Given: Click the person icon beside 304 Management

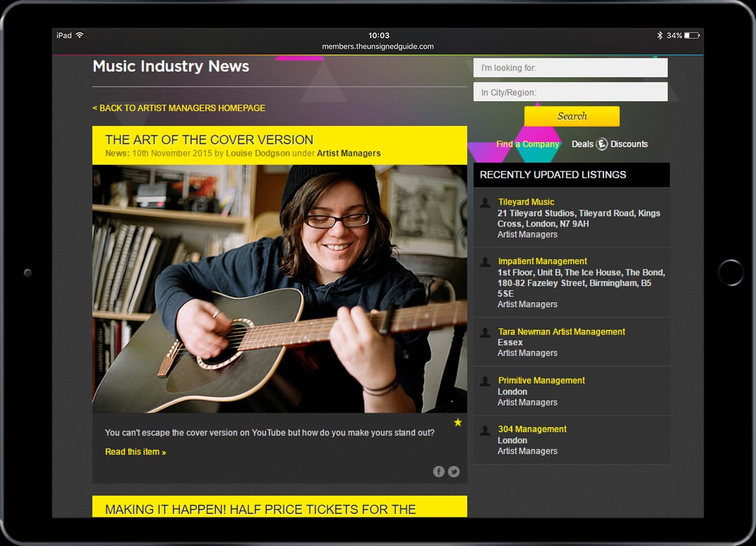Looking at the screenshot, I should click(485, 430).
